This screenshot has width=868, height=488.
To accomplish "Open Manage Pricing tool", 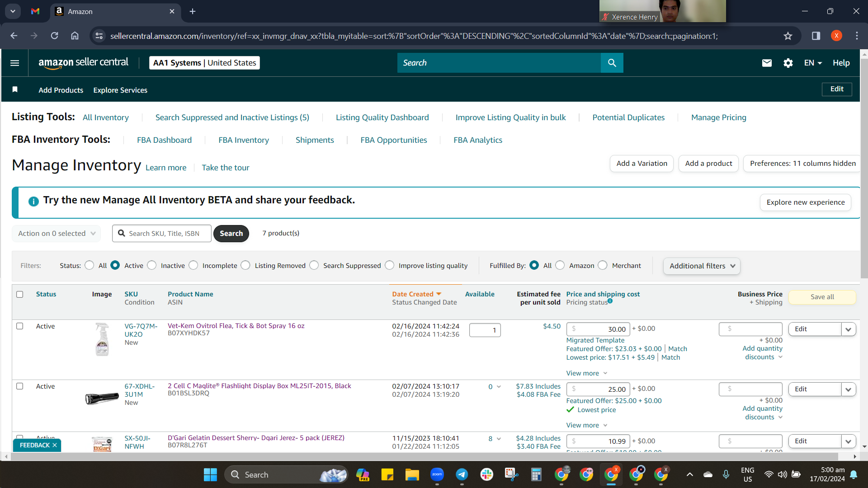I will [719, 117].
